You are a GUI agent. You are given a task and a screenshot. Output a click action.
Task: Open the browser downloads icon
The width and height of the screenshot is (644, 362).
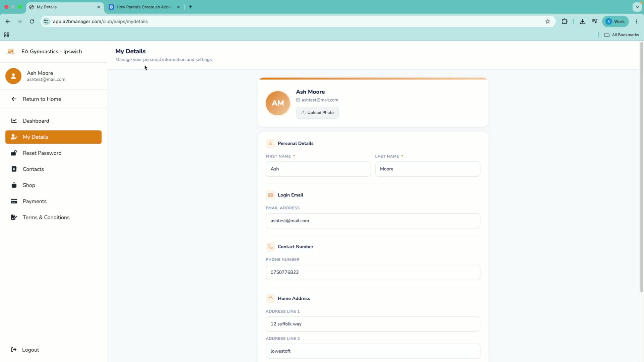(583, 21)
